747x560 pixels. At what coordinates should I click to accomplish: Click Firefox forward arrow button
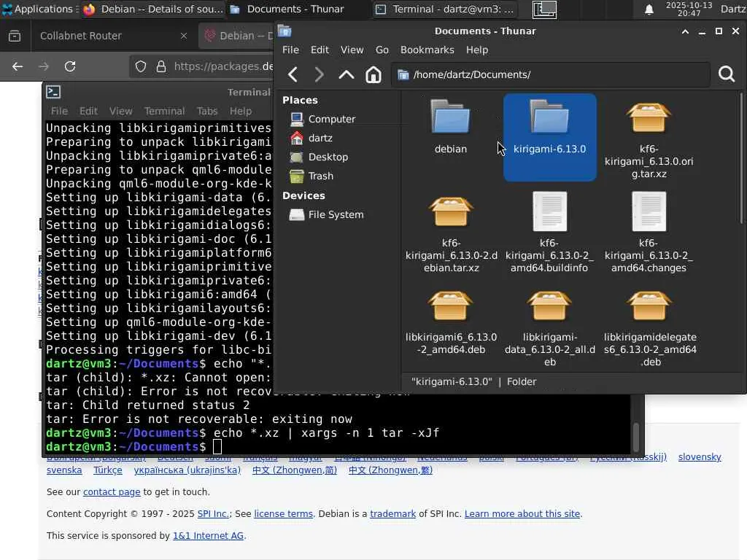pos(44,66)
